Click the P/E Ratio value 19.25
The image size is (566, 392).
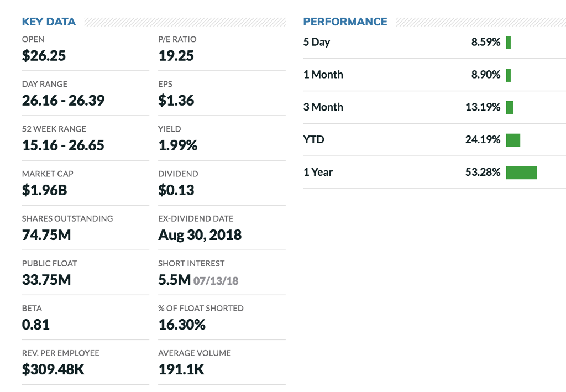[176, 56]
